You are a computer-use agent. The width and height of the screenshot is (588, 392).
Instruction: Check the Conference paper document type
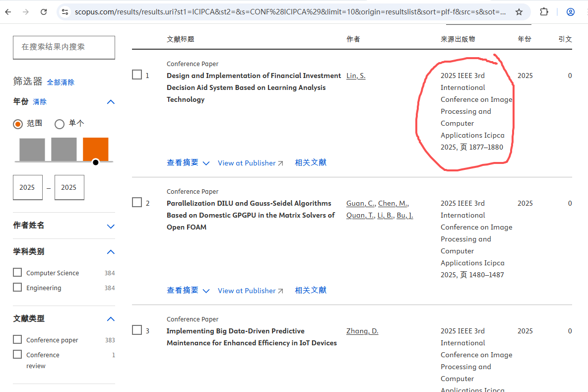click(18, 340)
